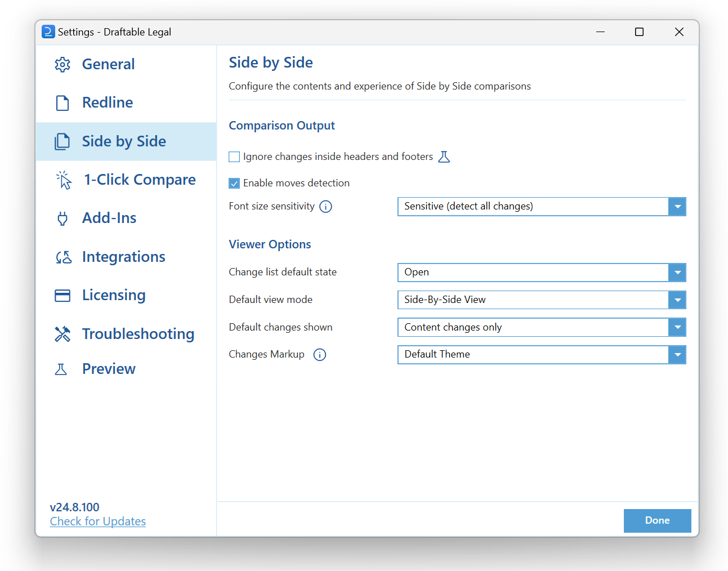Click the 'Content changes only' value
Image resolution: width=728 pixels, height=571 pixels.
click(453, 327)
